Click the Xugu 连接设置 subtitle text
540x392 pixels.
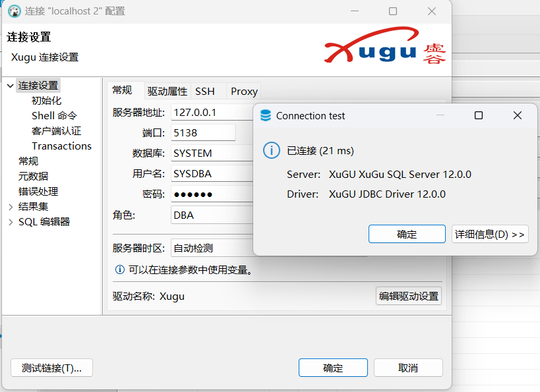pos(45,57)
